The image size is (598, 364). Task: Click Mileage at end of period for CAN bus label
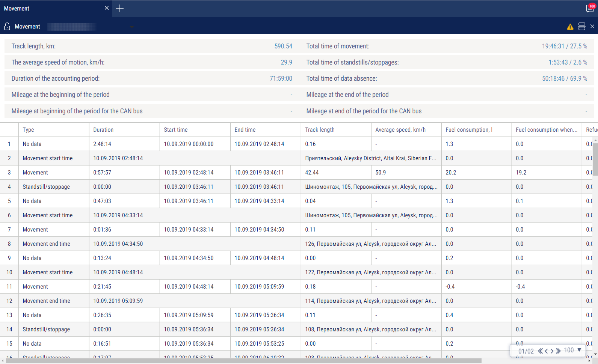(364, 111)
